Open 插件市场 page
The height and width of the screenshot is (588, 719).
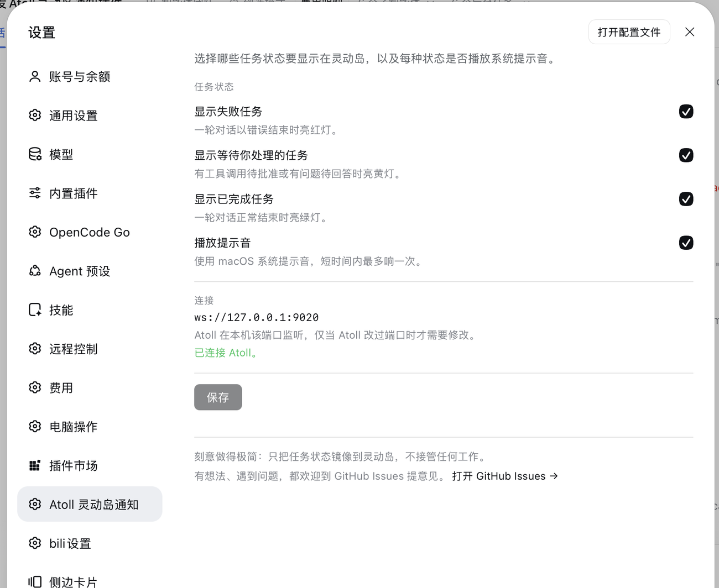click(x=90, y=465)
